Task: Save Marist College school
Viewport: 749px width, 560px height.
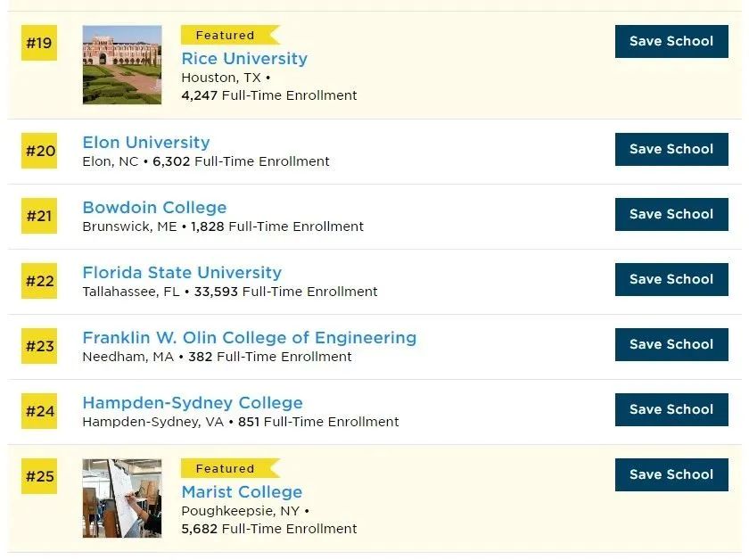Action: tap(671, 475)
